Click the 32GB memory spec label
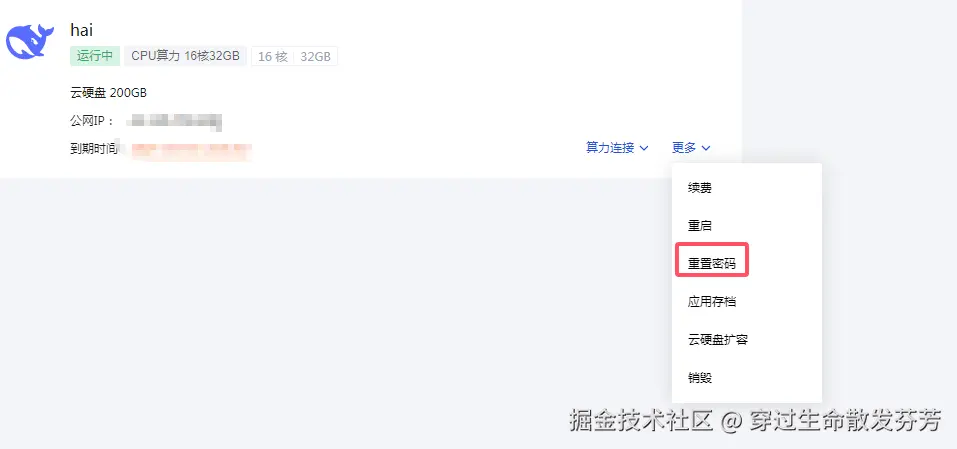This screenshot has width=957, height=449. tap(316, 57)
